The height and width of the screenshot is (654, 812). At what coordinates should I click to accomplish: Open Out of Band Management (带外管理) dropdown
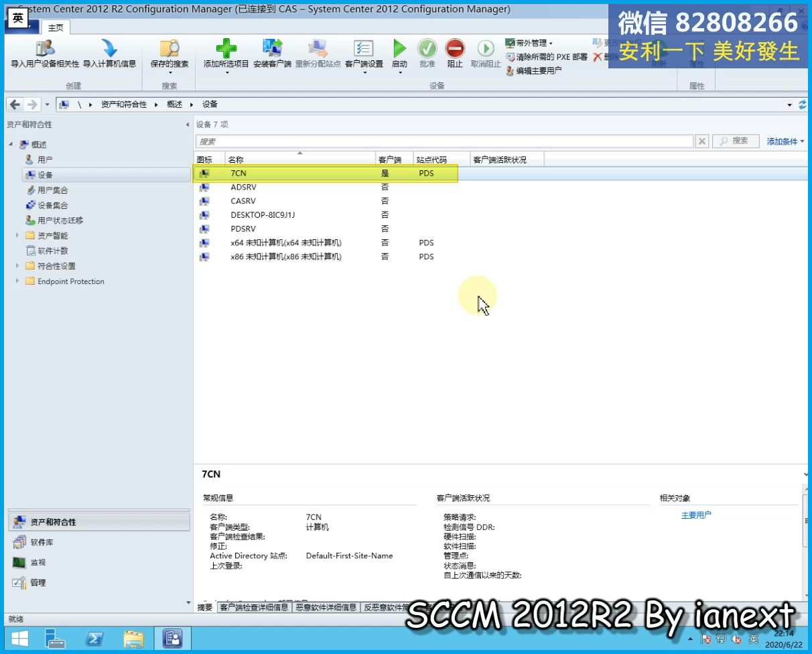529,44
